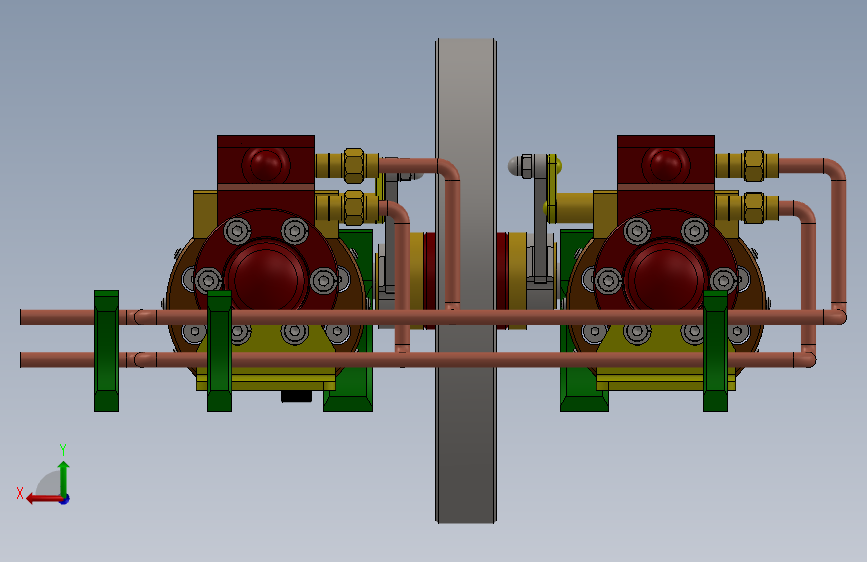Select upper brass hex fitting on left engine
The width and height of the screenshot is (867, 562).
pos(354,165)
